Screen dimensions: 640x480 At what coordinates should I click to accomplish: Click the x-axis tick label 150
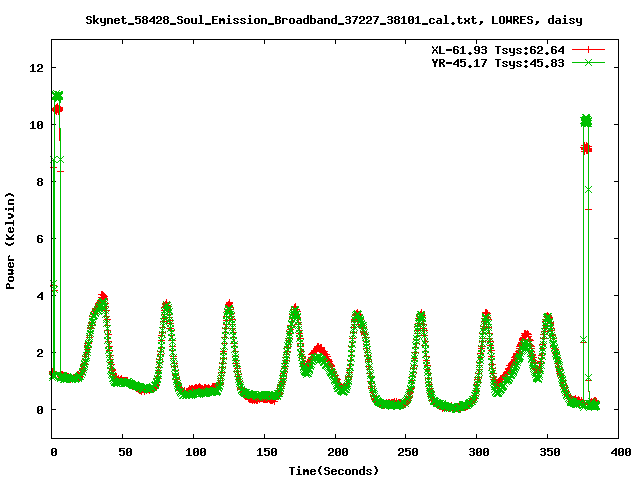pyautogui.click(x=267, y=452)
